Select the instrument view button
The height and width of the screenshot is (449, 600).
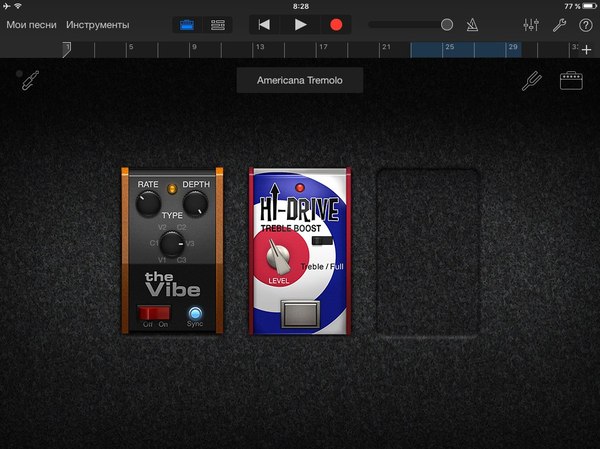(x=187, y=24)
